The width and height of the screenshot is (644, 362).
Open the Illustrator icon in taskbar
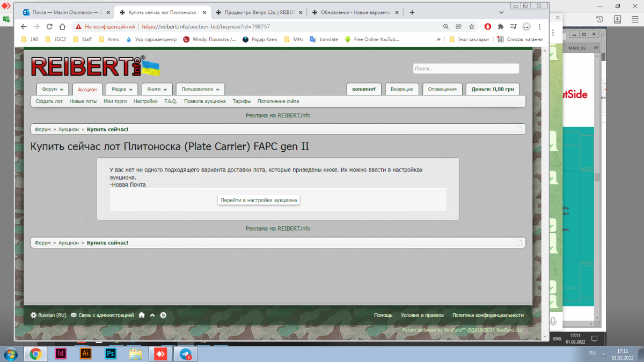85,353
